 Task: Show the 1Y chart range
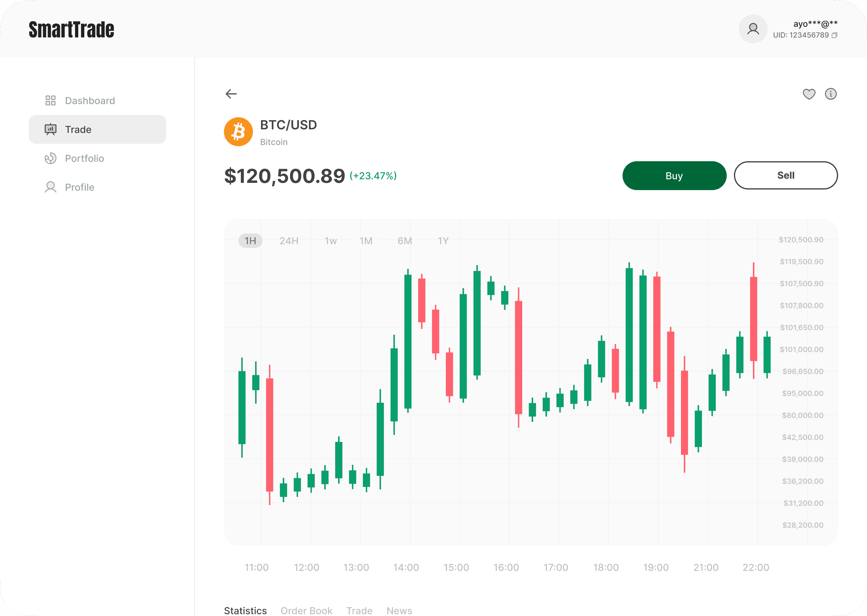point(443,241)
